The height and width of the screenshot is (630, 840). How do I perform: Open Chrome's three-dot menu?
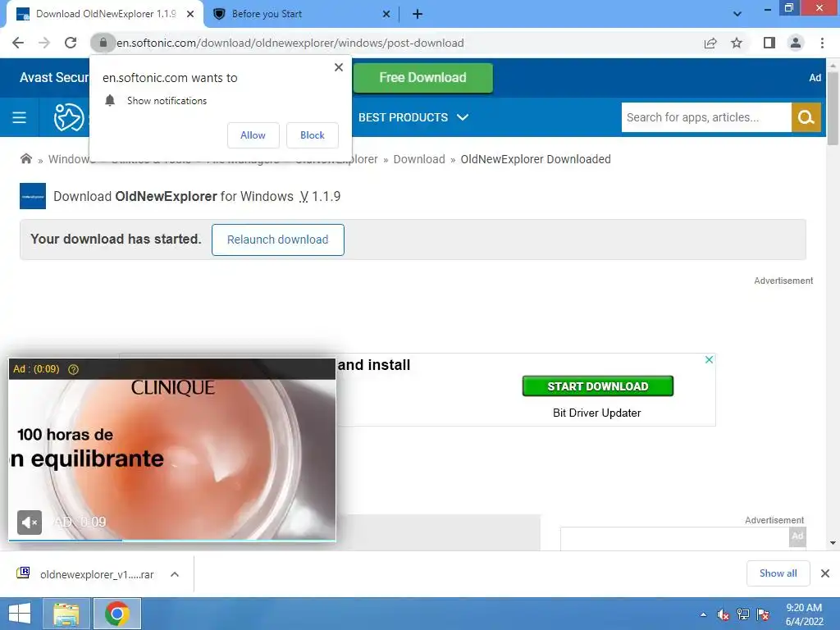(x=822, y=43)
